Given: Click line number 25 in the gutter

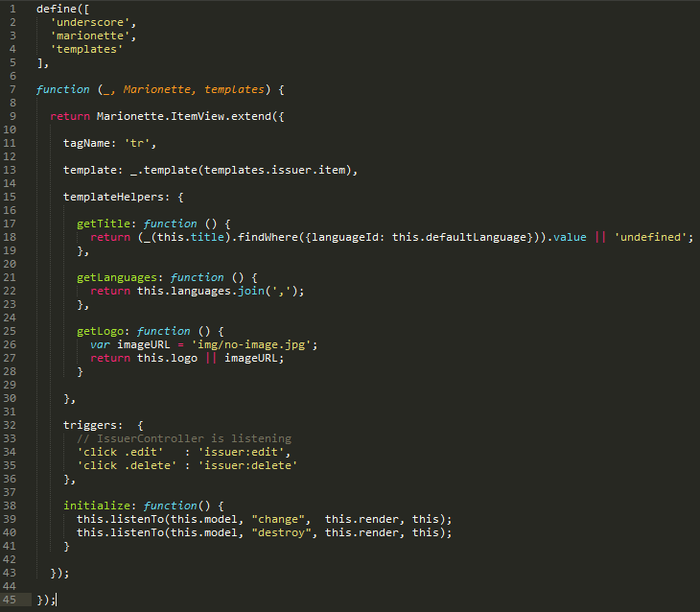Looking at the screenshot, I should [10, 331].
